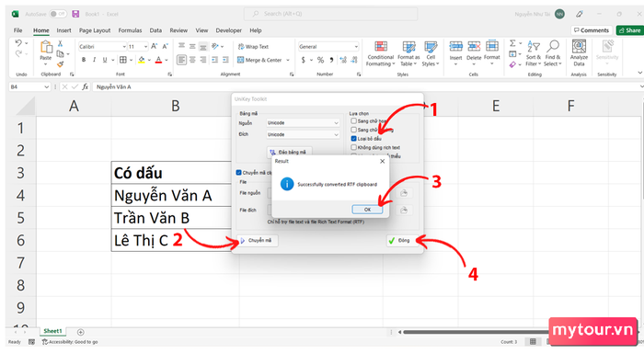Click the Center alignment icon
This screenshot has height=354, width=644.
pyautogui.click(x=192, y=60)
